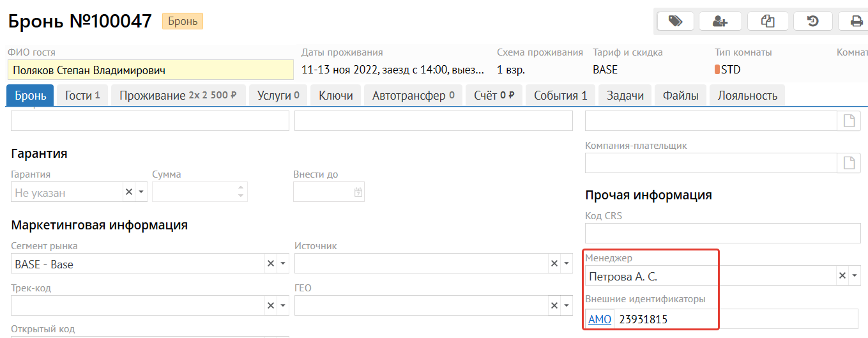
Task: Open the Ключи tab
Action: coord(336,95)
